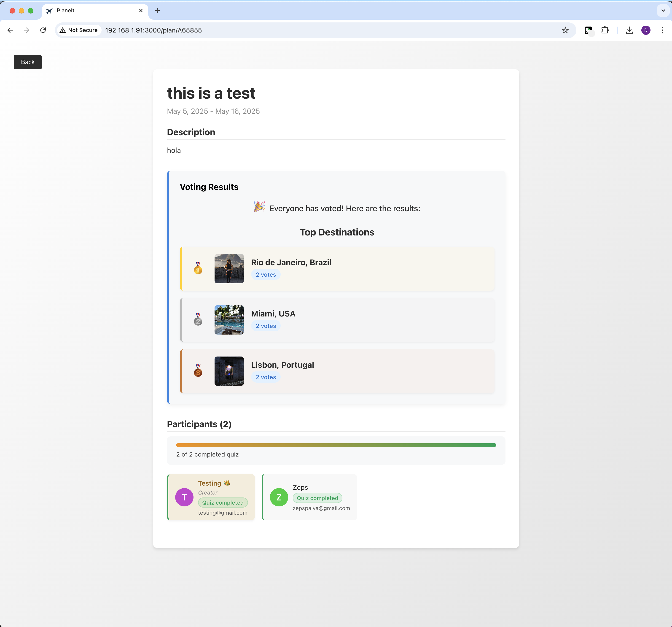The width and height of the screenshot is (672, 627).
Task: Click the Not Secure site info chip
Action: coord(79,30)
